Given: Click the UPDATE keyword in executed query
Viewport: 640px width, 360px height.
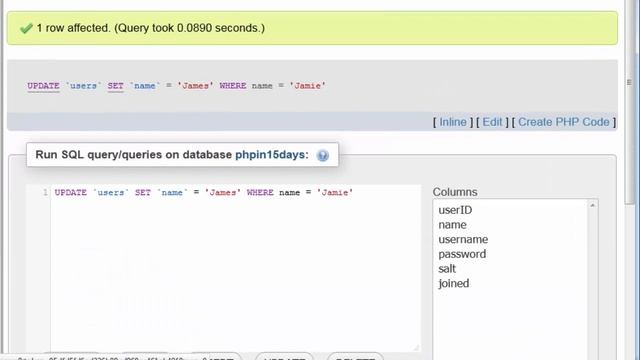Looking at the screenshot, I should [x=43, y=86].
